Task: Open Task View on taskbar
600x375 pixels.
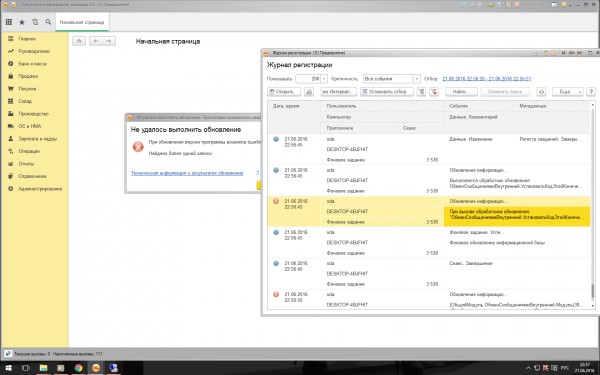Action: point(26,368)
